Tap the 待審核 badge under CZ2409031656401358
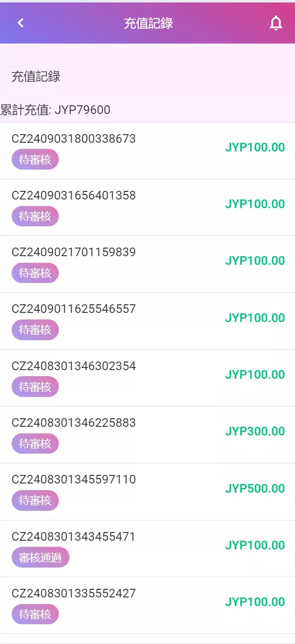The height and width of the screenshot is (644, 295). [x=35, y=216]
